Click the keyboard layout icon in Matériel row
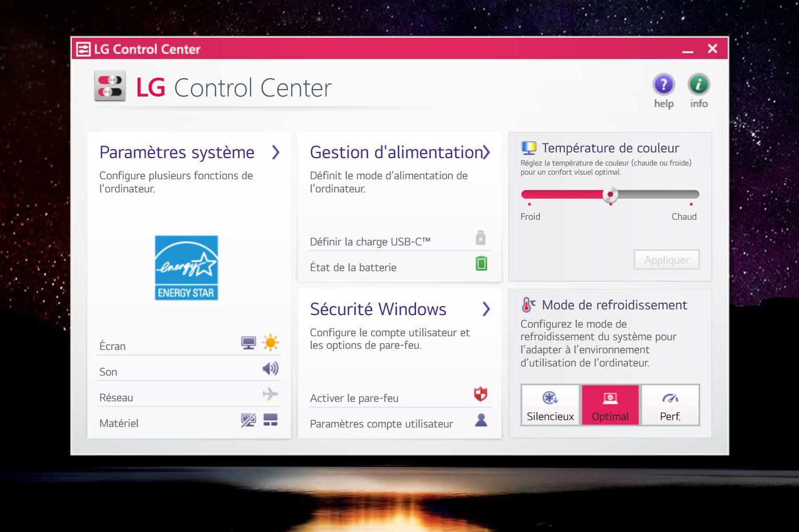 pyautogui.click(x=271, y=420)
